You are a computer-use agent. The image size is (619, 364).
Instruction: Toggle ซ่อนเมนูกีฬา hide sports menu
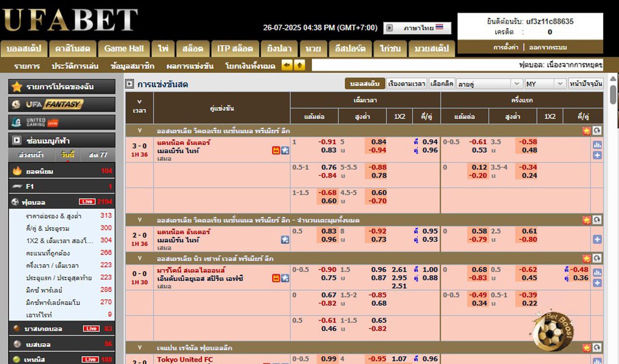pyautogui.click(x=62, y=141)
